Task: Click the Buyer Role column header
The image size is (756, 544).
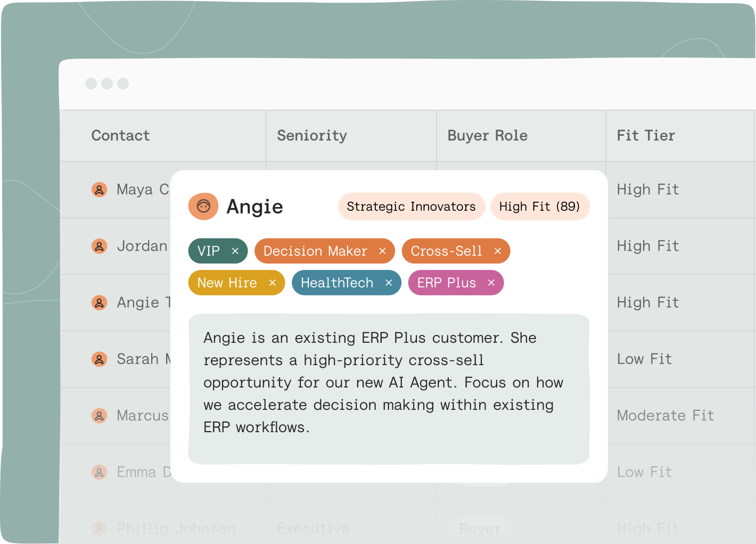Action: tap(487, 136)
